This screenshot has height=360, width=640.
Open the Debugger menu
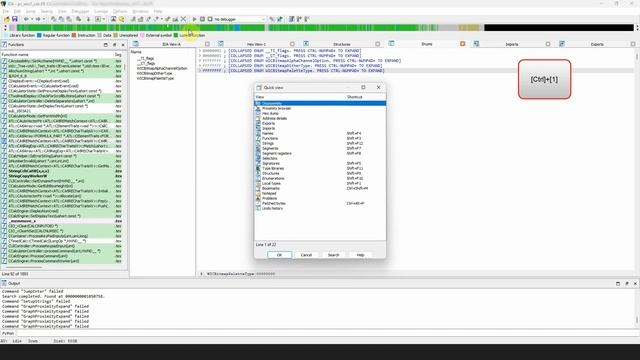[x=80, y=11]
